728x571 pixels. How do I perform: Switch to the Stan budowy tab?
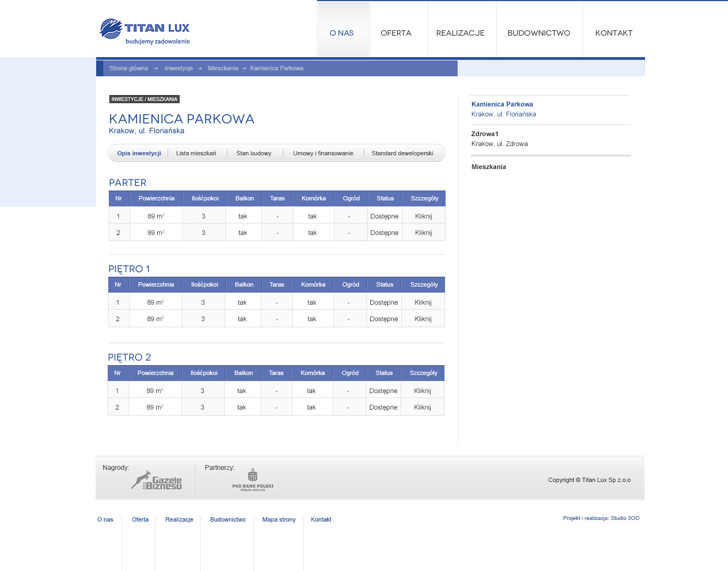(x=254, y=153)
